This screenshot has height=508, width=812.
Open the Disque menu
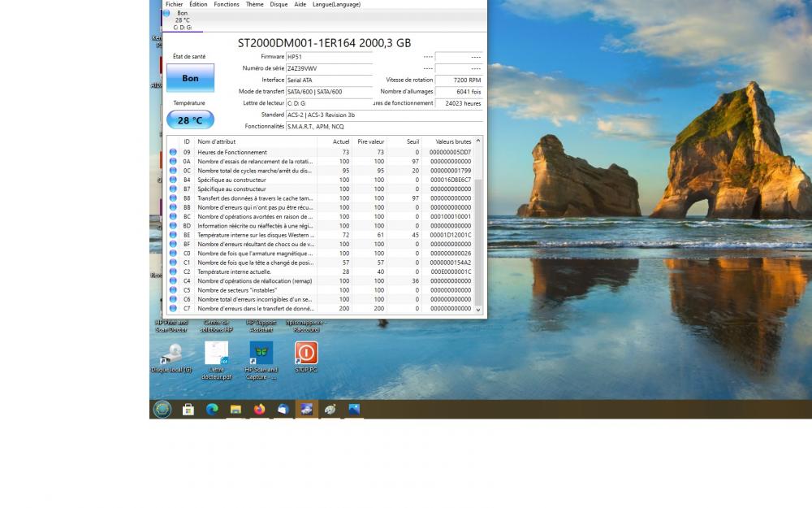click(279, 4)
